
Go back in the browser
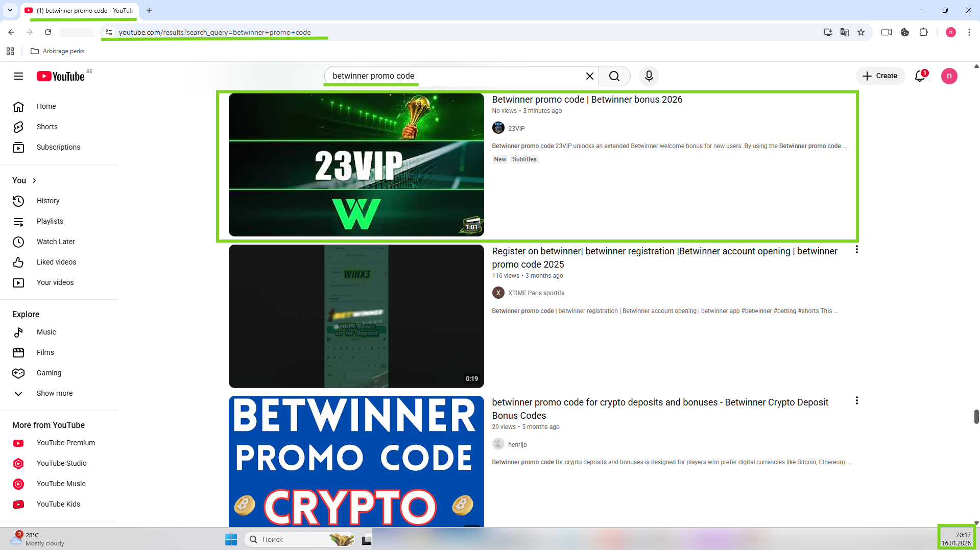11,32
